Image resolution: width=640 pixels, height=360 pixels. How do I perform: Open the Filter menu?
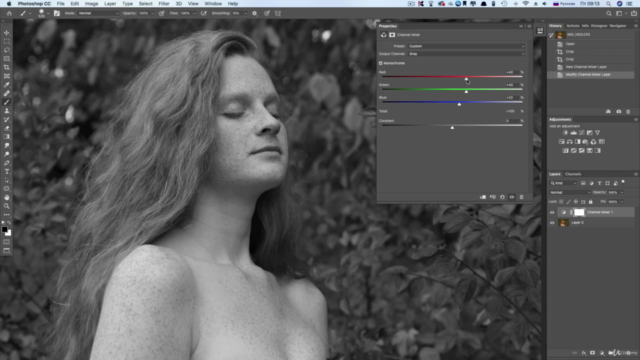164,4
